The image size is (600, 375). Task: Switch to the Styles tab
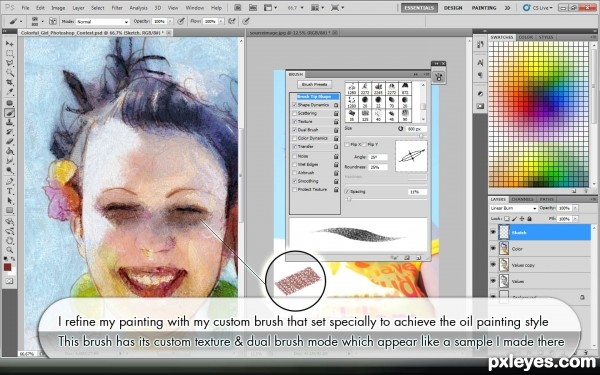pyautogui.click(x=546, y=37)
